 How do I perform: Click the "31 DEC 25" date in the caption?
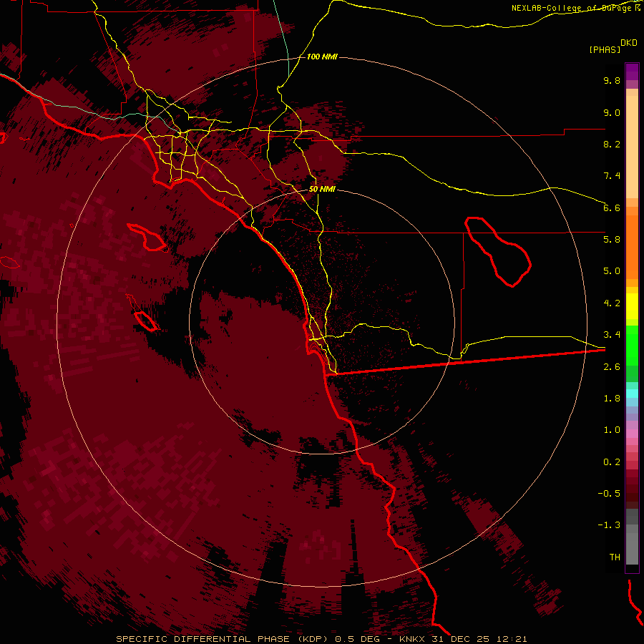pyautogui.click(x=462, y=639)
